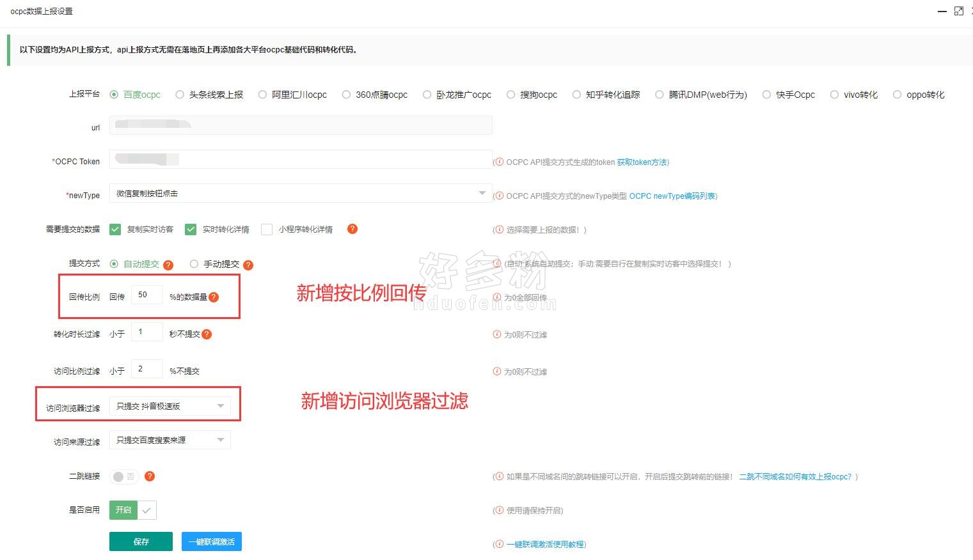Open the newType dropdown
This screenshot has height=560, width=973.
pyautogui.click(x=300, y=193)
